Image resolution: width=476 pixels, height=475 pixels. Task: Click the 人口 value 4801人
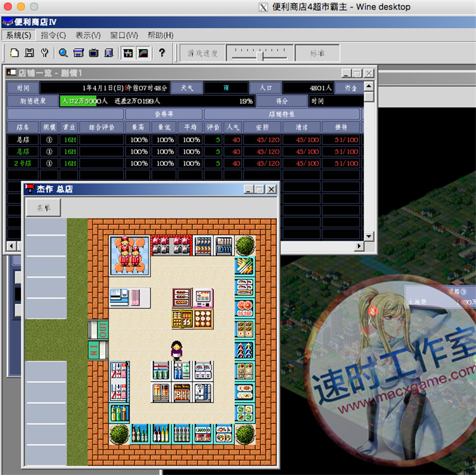click(308, 88)
